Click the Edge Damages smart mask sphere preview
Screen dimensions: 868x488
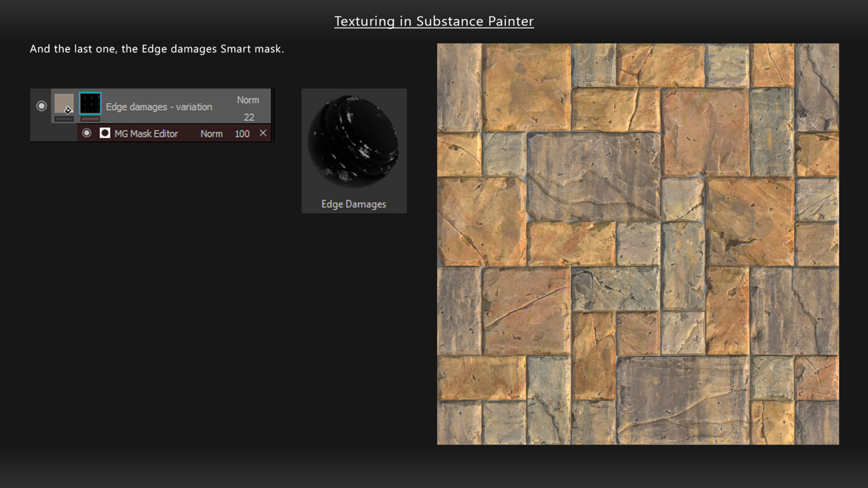pos(353,142)
